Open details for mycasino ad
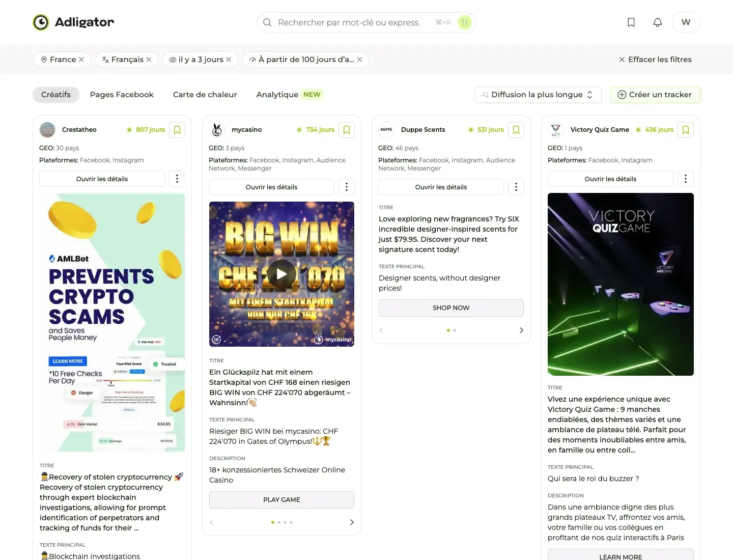 (271, 187)
